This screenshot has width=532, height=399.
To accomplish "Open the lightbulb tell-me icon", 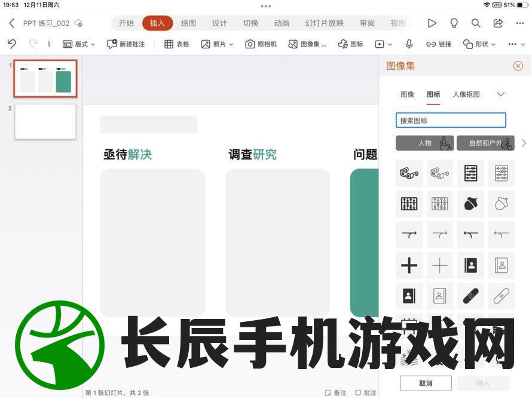I will pyautogui.click(x=454, y=23).
